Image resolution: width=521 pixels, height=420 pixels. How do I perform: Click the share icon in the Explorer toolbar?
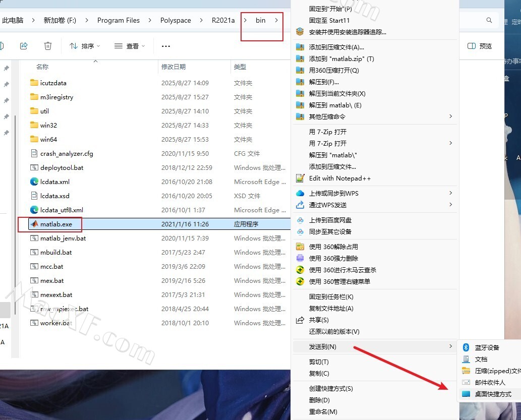[24, 46]
